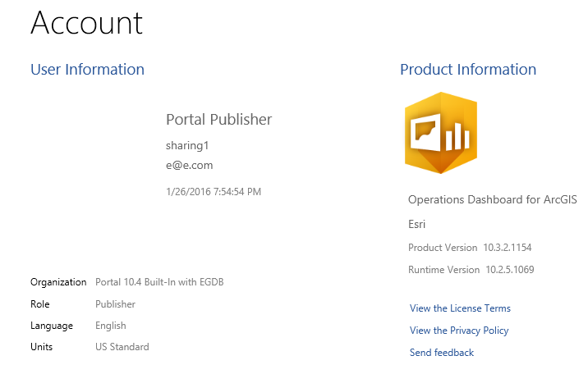588x374 pixels.
Task: Click the Operations Dashboard product icon
Action: pyautogui.click(x=441, y=133)
